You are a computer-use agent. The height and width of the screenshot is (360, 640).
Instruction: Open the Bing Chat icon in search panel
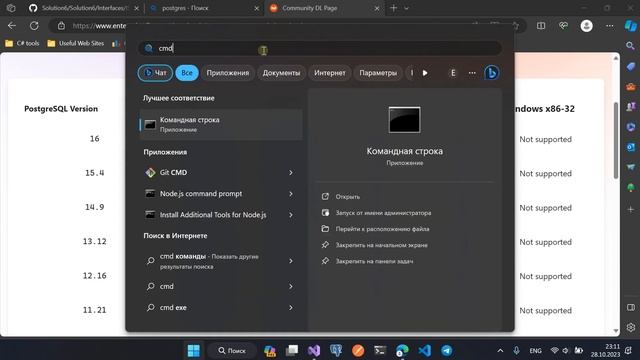coord(491,73)
